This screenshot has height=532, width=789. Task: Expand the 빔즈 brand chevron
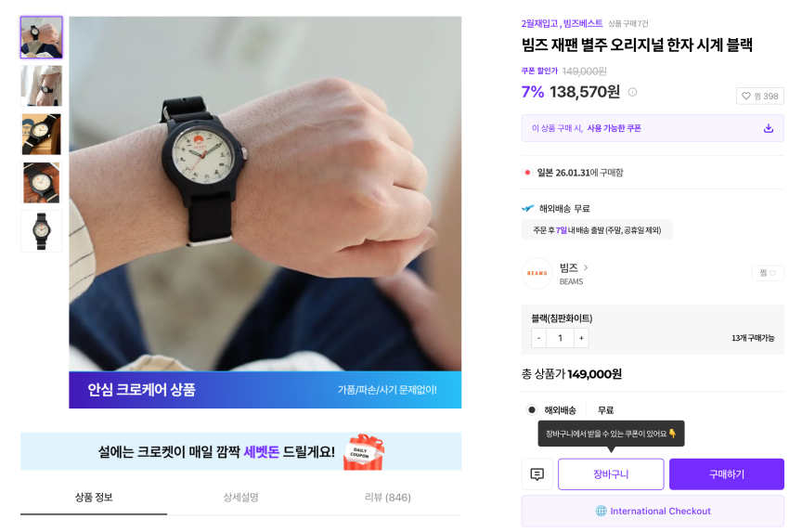pyautogui.click(x=586, y=267)
